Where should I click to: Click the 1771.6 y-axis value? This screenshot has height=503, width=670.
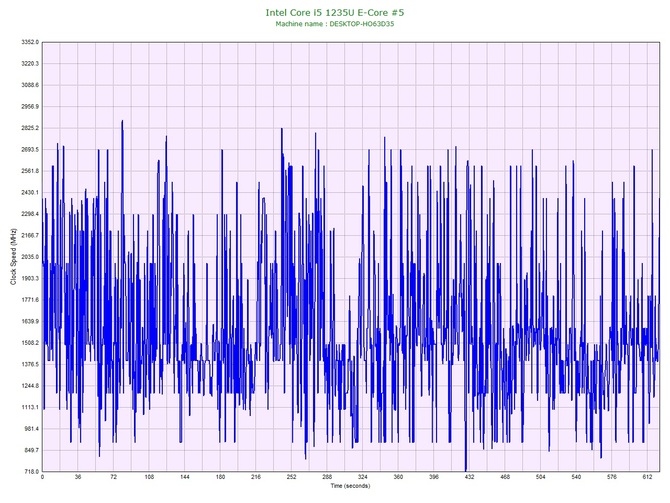(x=30, y=300)
